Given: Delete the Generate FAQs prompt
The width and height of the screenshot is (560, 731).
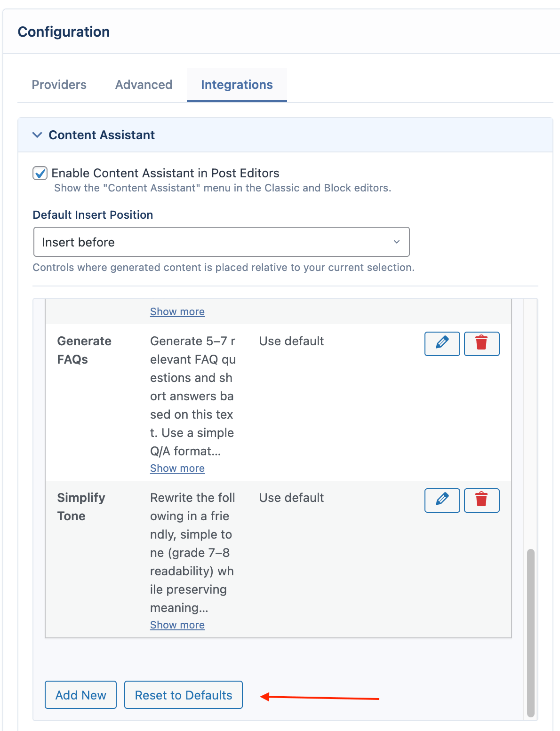Looking at the screenshot, I should tap(481, 343).
